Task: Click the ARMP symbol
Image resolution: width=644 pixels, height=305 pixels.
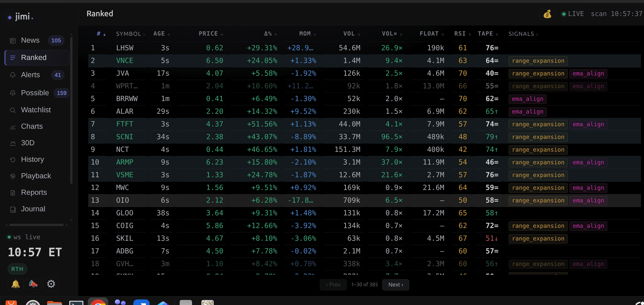Action: [125, 162]
